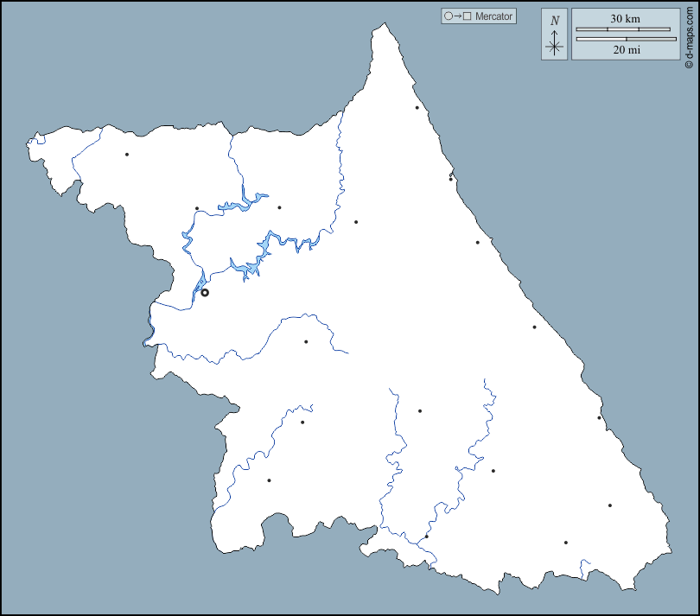Click the square symbol in the Mercator legend

pos(468,16)
